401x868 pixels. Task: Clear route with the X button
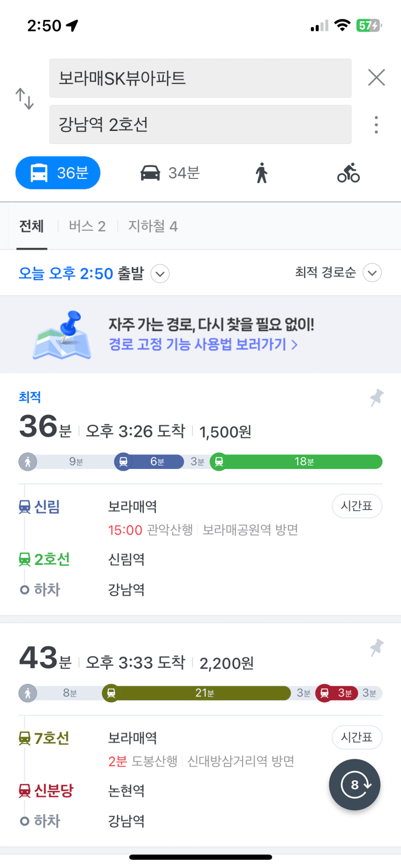[x=376, y=78]
